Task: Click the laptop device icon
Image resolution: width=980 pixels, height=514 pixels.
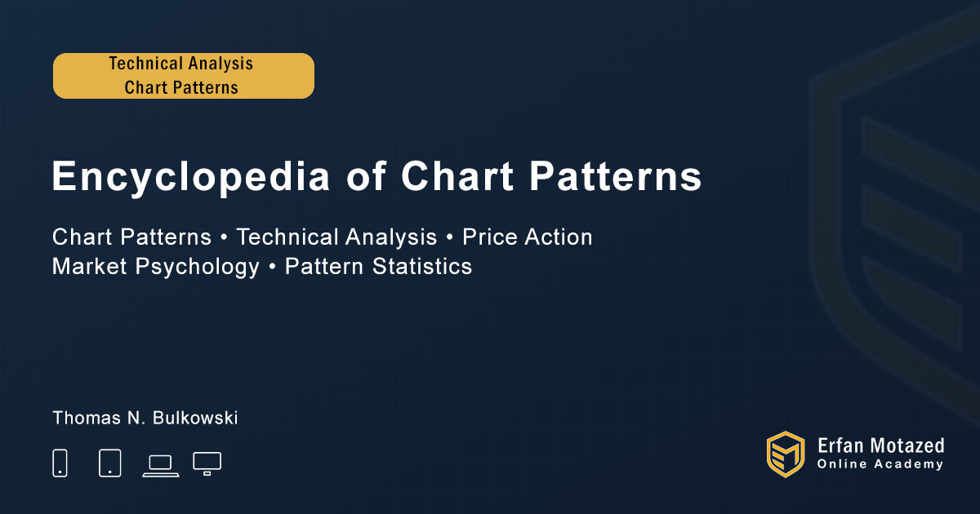Action: tap(160, 464)
